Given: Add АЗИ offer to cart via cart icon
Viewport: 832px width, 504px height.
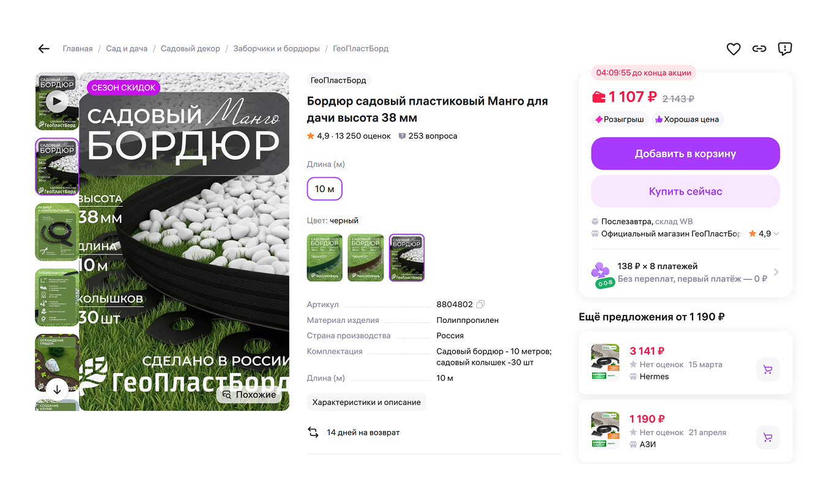Looking at the screenshot, I should click(x=768, y=437).
